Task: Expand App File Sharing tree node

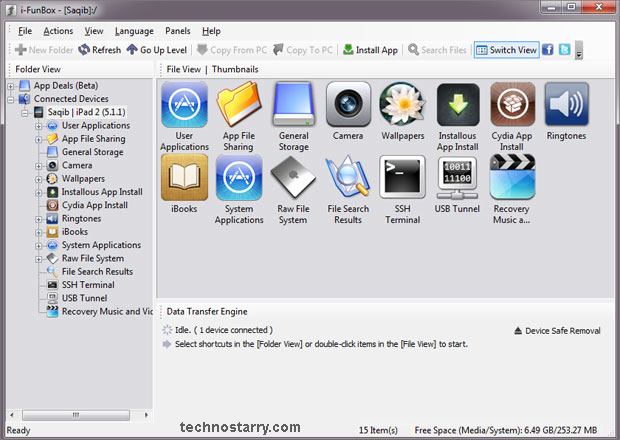Action: point(39,140)
